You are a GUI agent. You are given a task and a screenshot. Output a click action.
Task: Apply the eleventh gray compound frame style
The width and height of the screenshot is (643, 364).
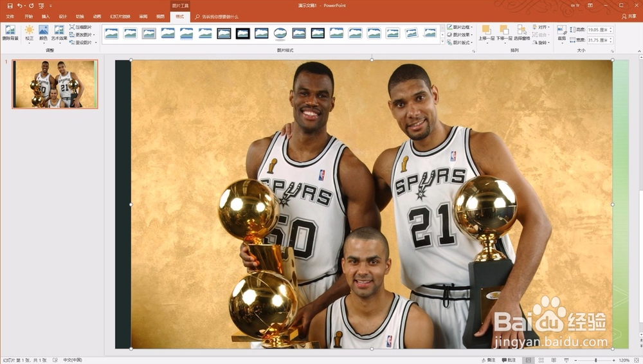tap(299, 33)
